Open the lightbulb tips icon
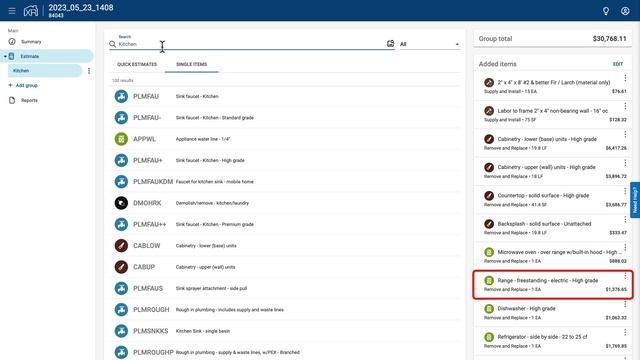Image resolution: width=640 pixels, height=360 pixels. (x=606, y=11)
